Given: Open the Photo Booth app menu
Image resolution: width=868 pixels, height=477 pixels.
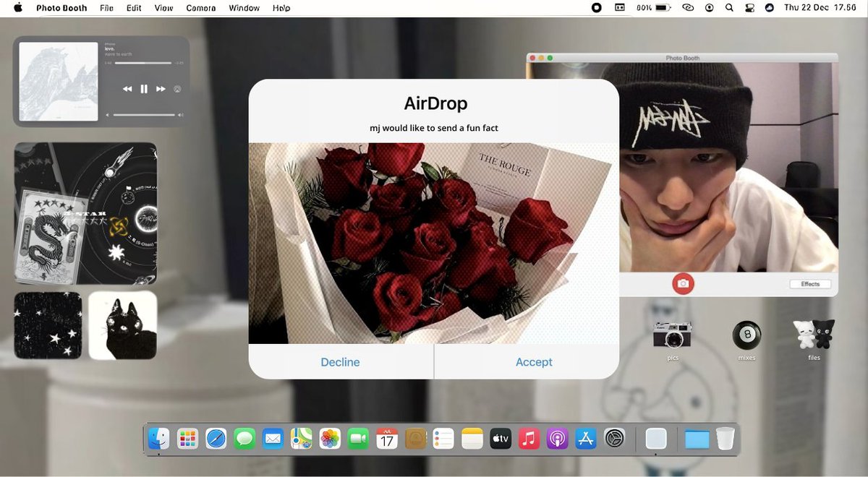Looking at the screenshot, I should (61, 8).
